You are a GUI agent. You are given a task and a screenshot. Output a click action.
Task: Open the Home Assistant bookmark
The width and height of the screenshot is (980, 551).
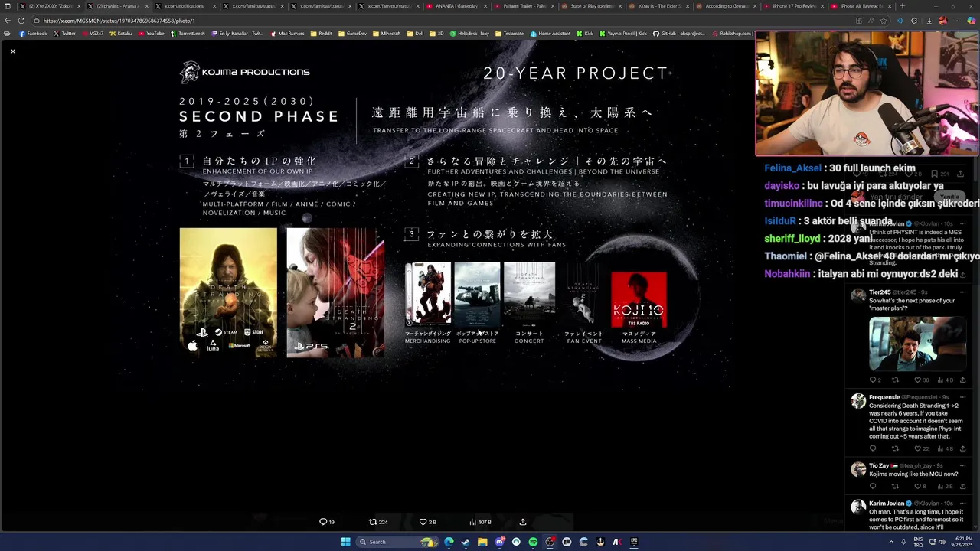[x=550, y=34]
